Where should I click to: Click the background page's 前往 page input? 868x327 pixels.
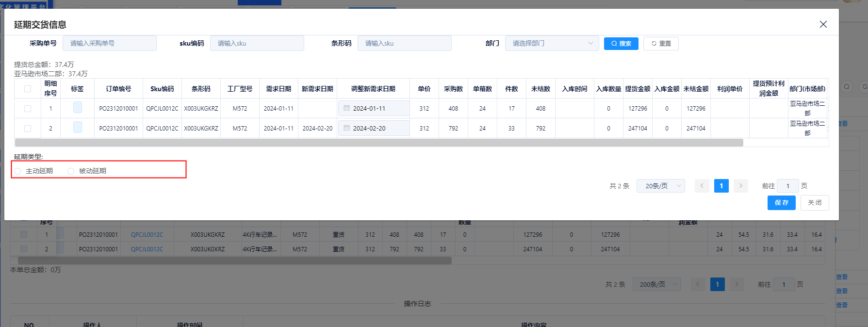pos(784,284)
